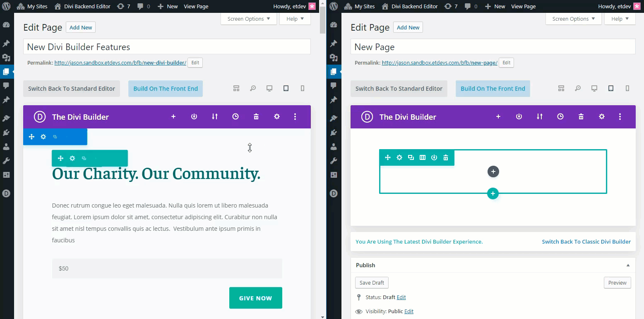Add module with dark plus button, New Page window
Image resolution: width=644 pixels, height=319 pixels.
493,172
